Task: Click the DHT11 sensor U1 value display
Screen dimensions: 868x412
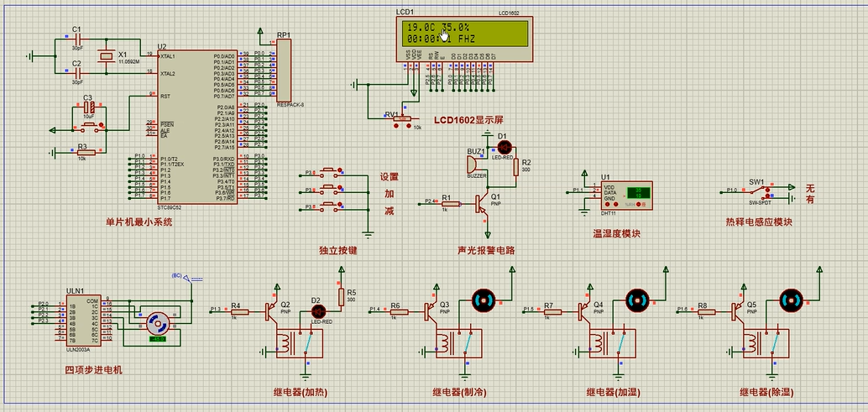Action: pyautogui.click(x=638, y=194)
